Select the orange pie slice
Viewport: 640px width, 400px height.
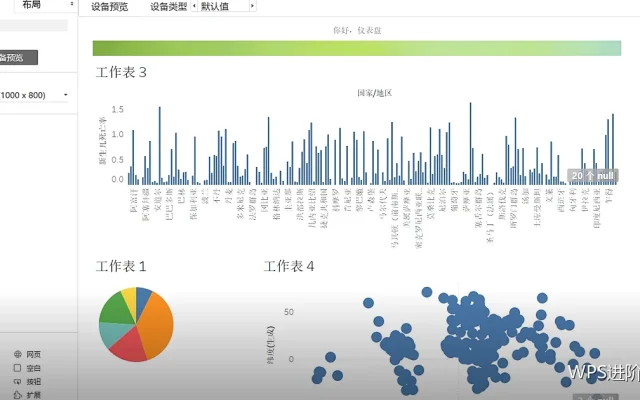coord(157,327)
